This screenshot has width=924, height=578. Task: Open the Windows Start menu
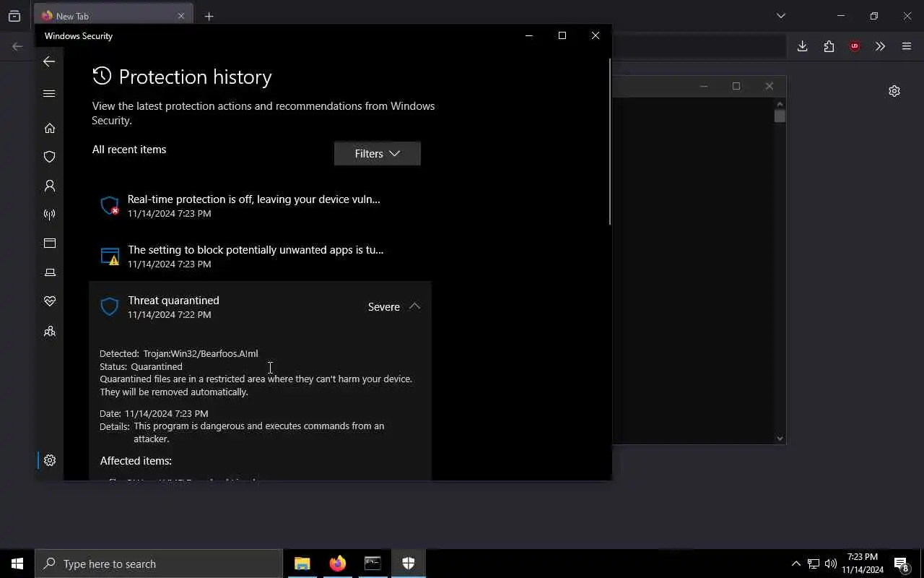tap(17, 564)
